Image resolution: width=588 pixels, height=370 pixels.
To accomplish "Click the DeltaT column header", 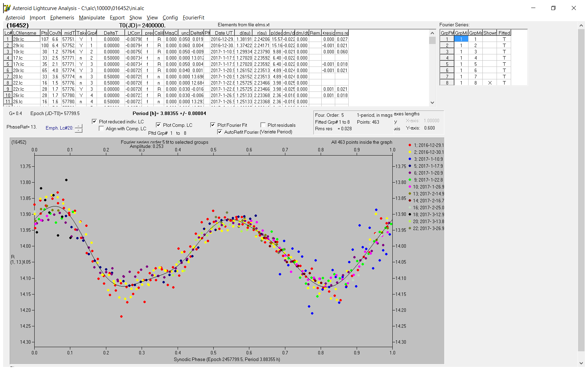I will 111,33.
